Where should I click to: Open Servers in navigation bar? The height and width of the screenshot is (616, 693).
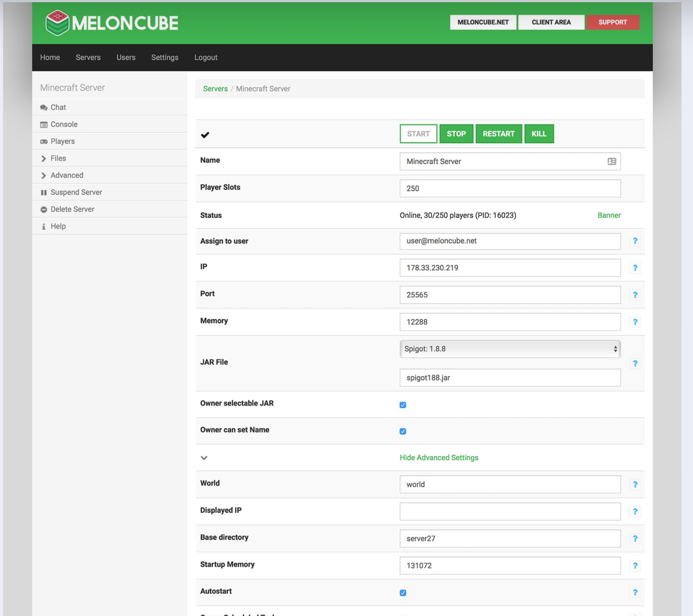[88, 58]
